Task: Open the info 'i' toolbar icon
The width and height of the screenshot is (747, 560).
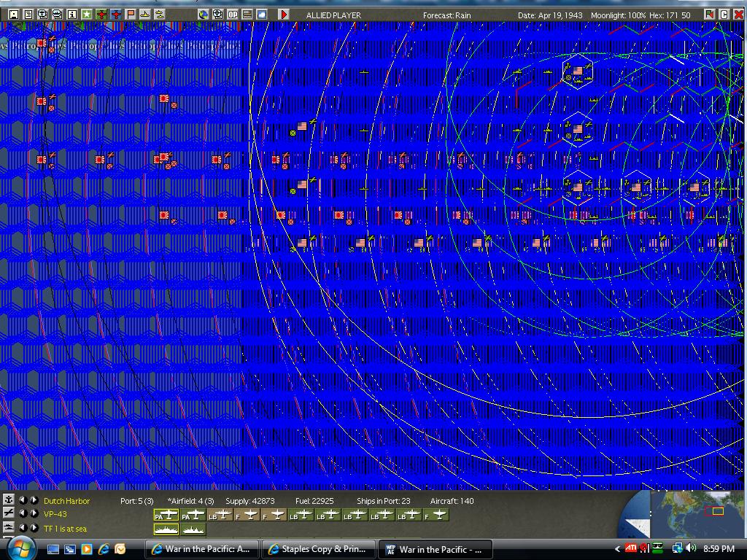Action: 72,15
